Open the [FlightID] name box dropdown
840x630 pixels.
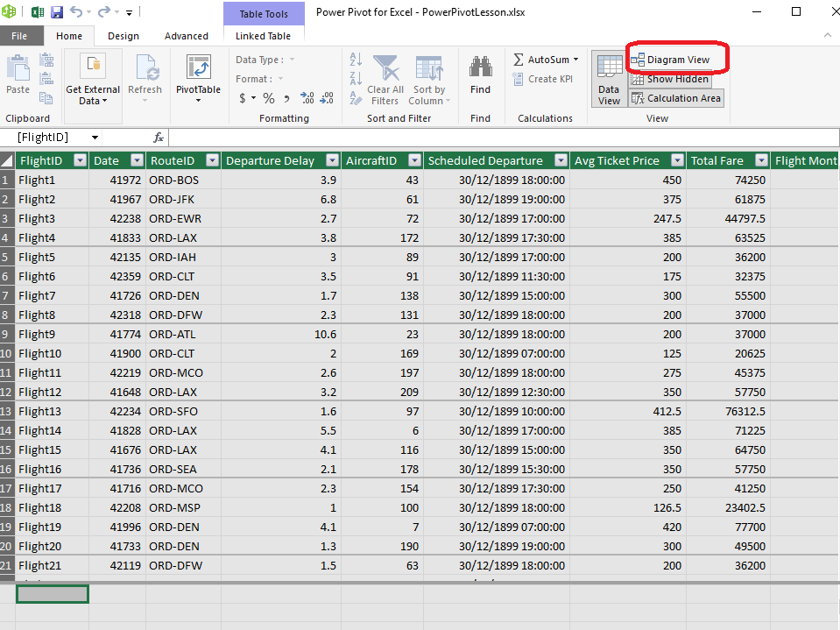click(95, 138)
